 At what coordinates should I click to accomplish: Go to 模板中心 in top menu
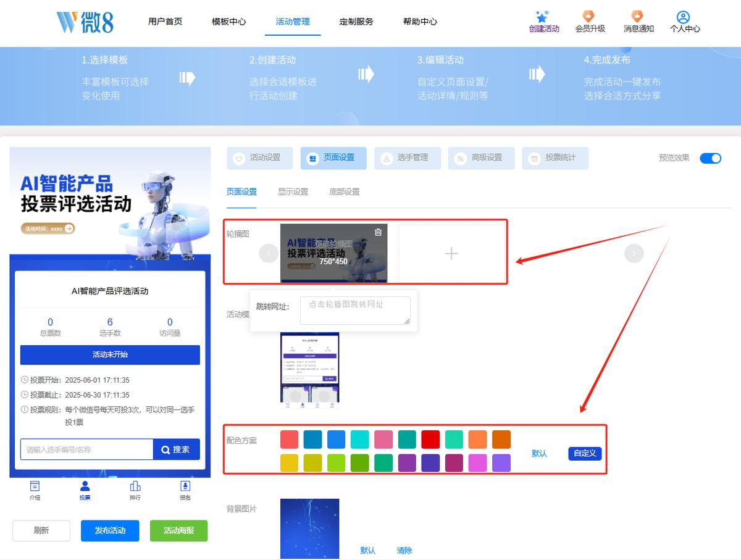pyautogui.click(x=228, y=22)
